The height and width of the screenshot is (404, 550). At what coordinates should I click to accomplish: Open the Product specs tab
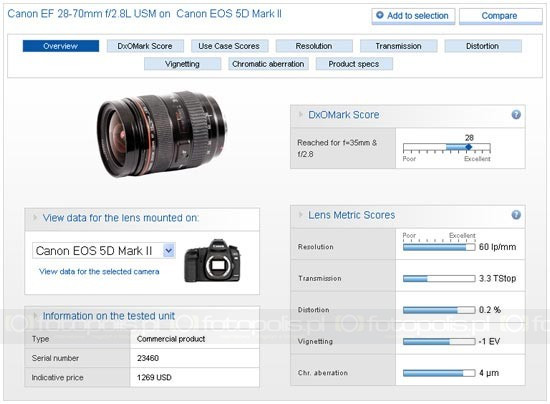point(354,64)
